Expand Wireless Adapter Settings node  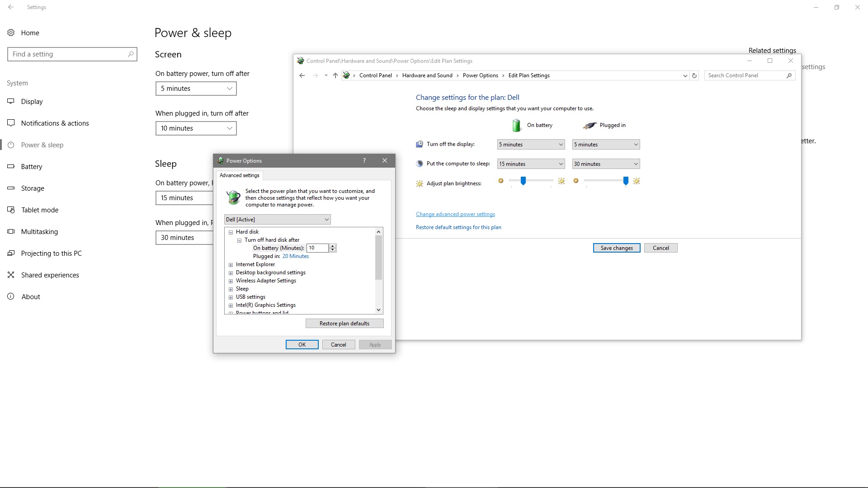tap(231, 281)
